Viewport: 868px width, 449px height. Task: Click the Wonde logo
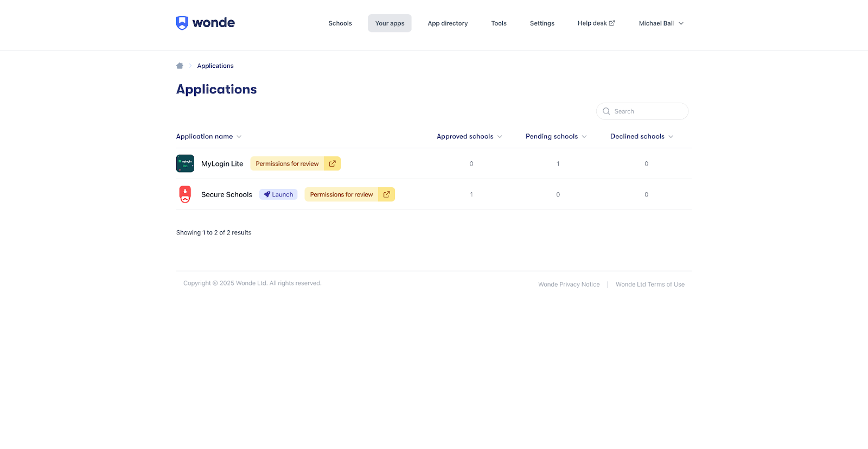point(205,23)
